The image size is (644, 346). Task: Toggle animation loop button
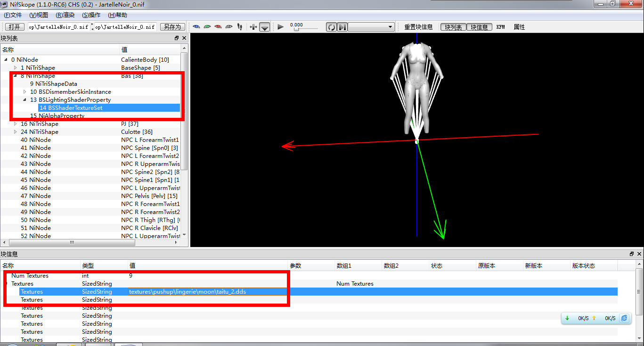(332, 27)
